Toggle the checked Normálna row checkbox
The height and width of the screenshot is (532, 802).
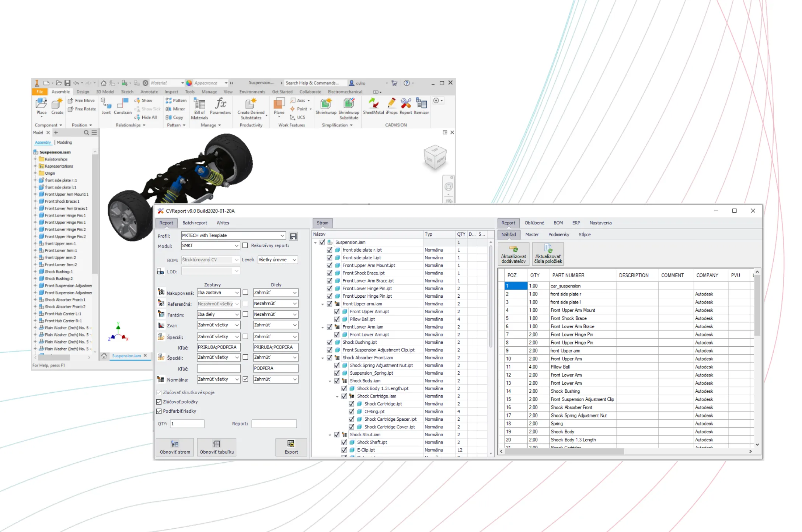click(245, 379)
